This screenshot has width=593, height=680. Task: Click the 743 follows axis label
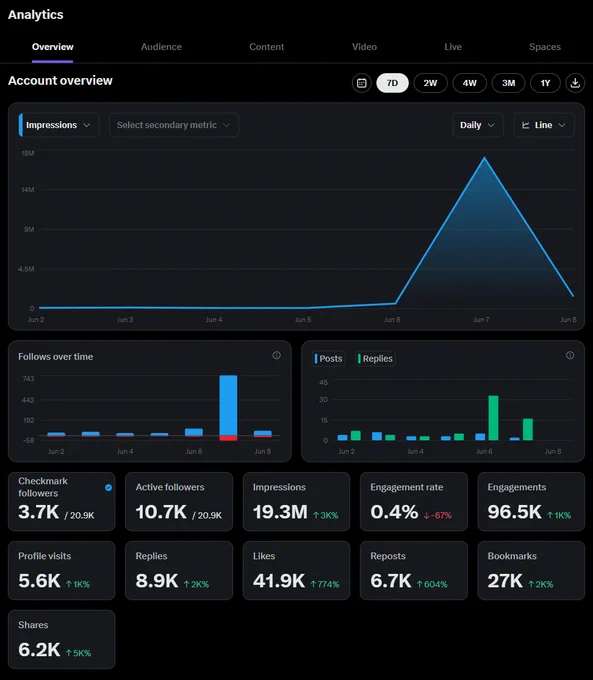(x=28, y=379)
